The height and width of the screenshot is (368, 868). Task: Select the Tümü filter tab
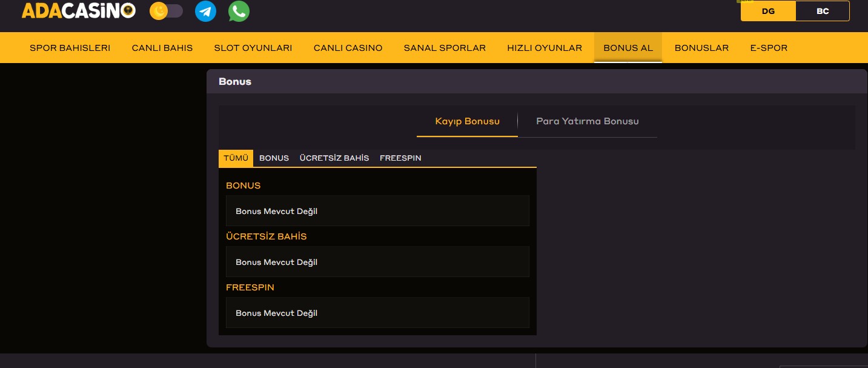tap(236, 158)
